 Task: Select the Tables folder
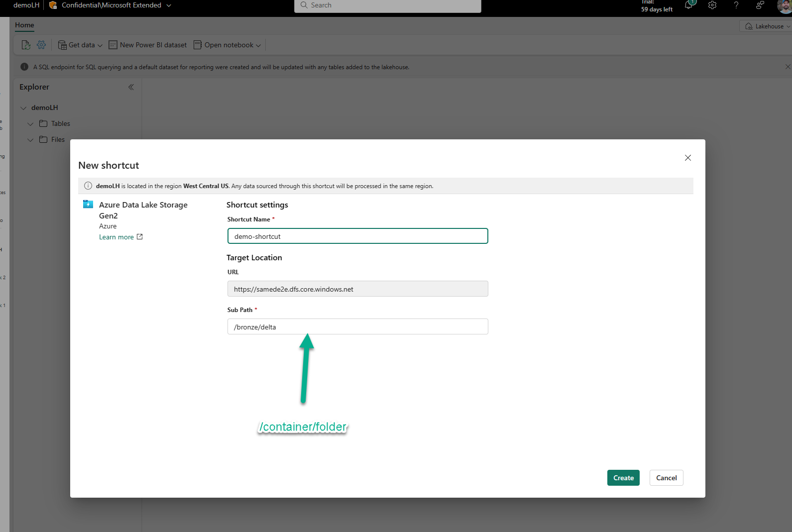[x=55, y=123]
